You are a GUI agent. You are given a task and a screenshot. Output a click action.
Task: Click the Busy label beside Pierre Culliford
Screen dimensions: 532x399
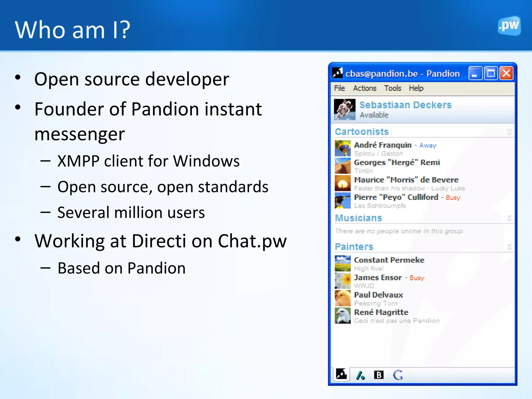453,198
